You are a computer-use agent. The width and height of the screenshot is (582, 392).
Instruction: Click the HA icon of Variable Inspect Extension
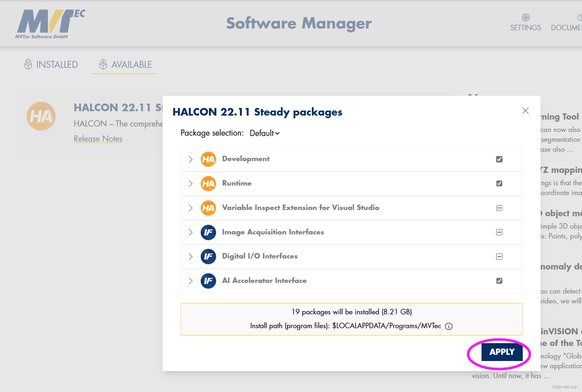[208, 208]
